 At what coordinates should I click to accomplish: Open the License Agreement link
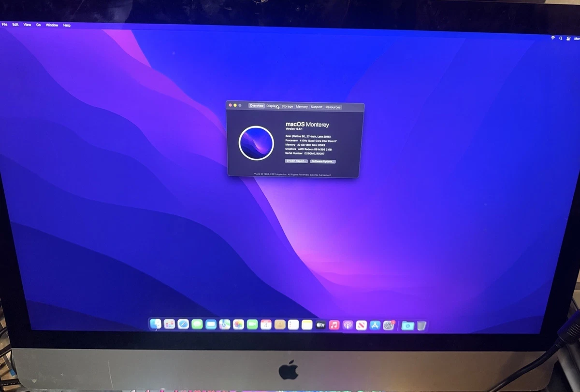click(321, 175)
